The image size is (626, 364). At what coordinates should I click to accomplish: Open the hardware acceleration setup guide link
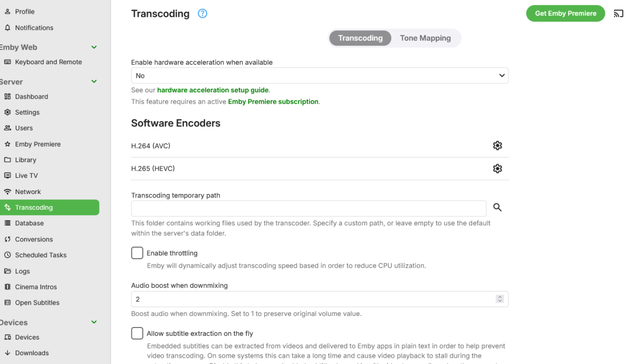click(213, 90)
